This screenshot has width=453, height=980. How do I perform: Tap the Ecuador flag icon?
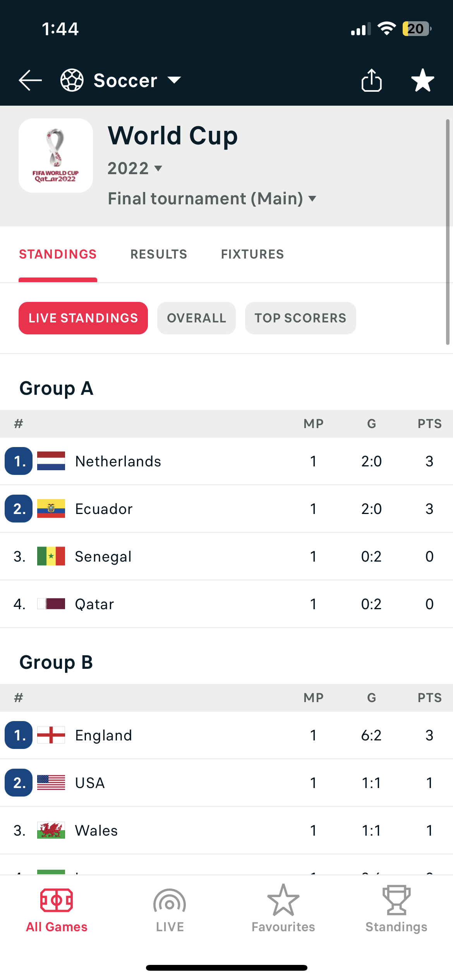[x=51, y=509]
